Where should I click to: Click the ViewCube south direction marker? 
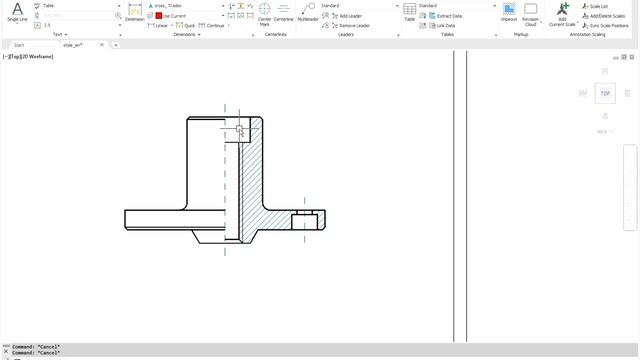(x=605, y=116)
